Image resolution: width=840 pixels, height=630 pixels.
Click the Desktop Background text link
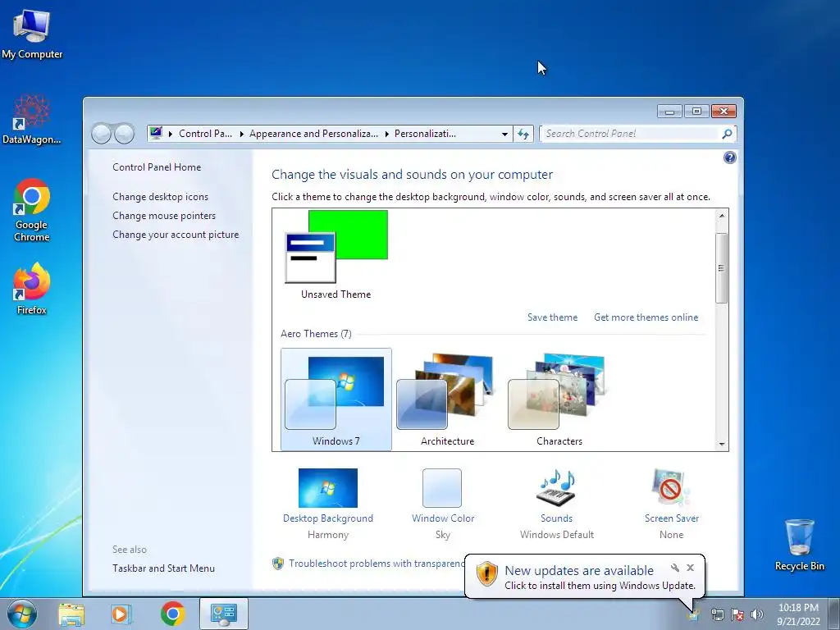pos(328,518)
